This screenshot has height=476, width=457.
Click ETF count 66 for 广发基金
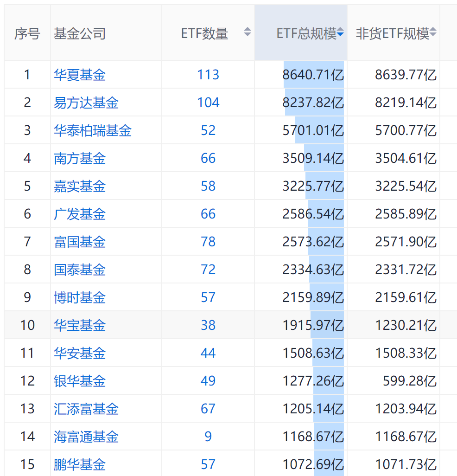click(208, 214)
